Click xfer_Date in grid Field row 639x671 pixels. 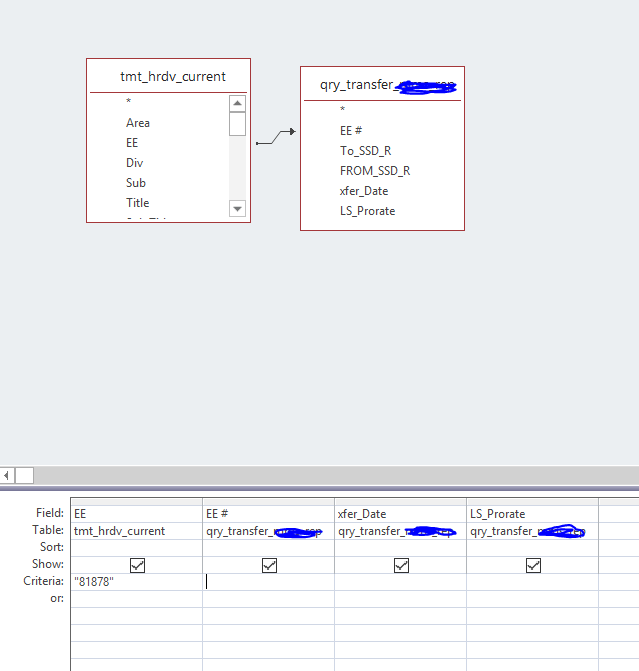coord(401,514)
